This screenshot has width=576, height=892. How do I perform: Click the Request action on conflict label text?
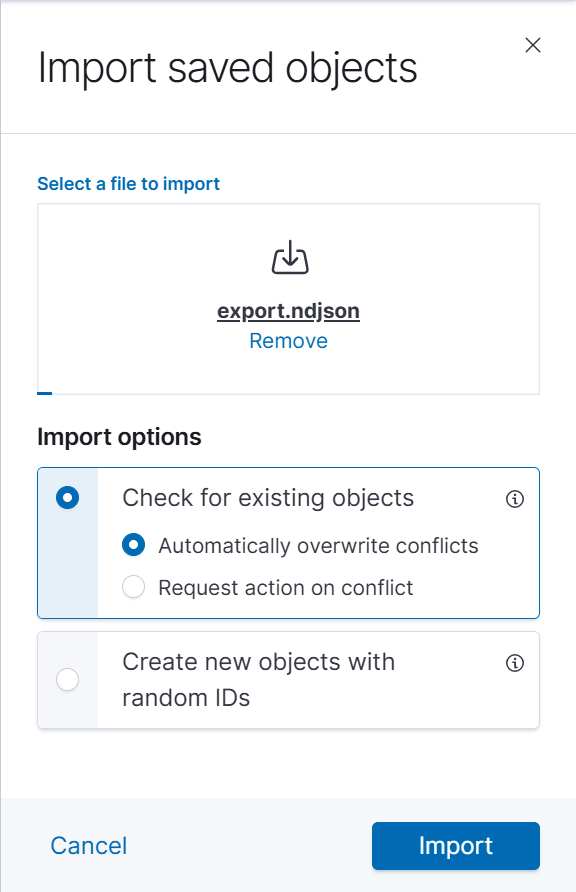click(x=285, y=587)
